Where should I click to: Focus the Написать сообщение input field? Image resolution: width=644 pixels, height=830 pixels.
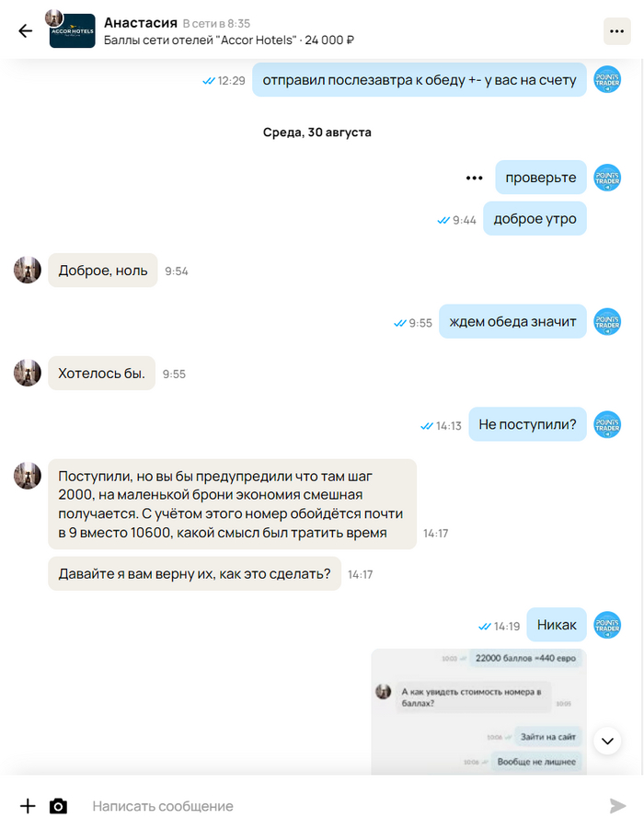point(339,806)
